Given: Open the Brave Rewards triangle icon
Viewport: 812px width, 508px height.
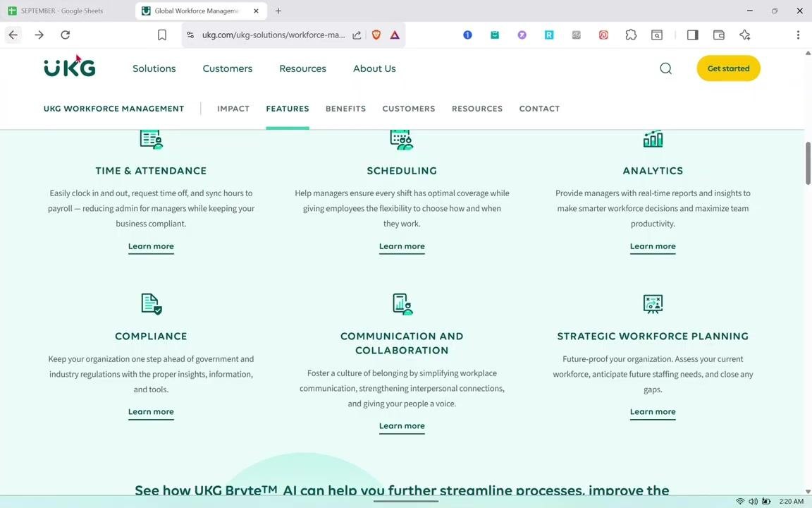Looking at the screenshot, I should (395, 35).
